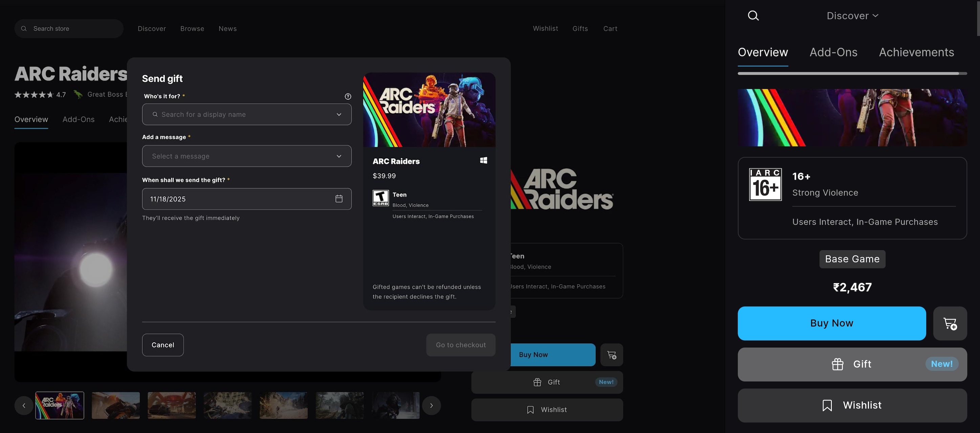The width and height of the screenshot is (980, 433).
Task: Switch to the Add-Ons tab
Action: [833, 52]
